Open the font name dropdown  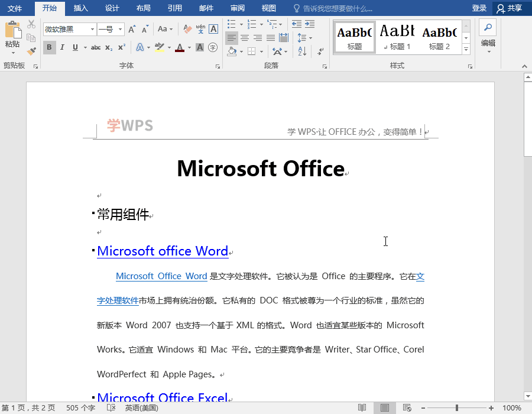point(93,29)
